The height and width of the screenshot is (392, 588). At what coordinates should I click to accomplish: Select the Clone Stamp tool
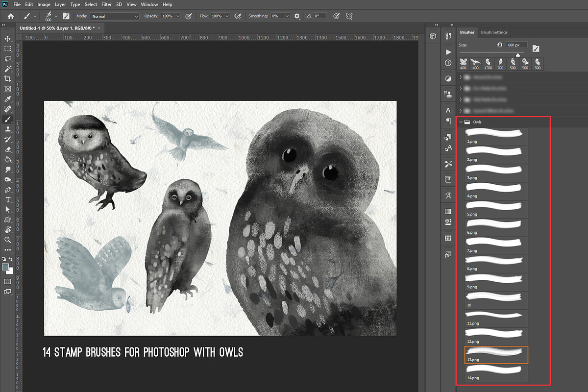click(8, 129)
